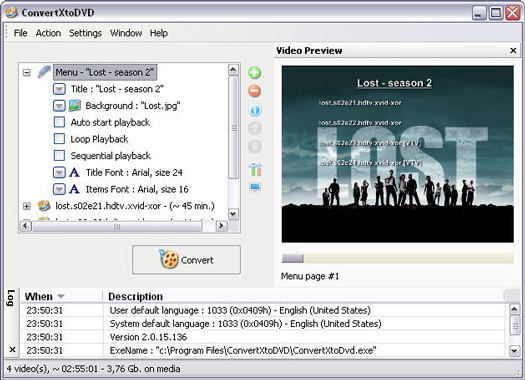Click tree horizontal scrollbar right arrow
The width and height of the screenshot is (525, 380).
[x=221, y=226]
